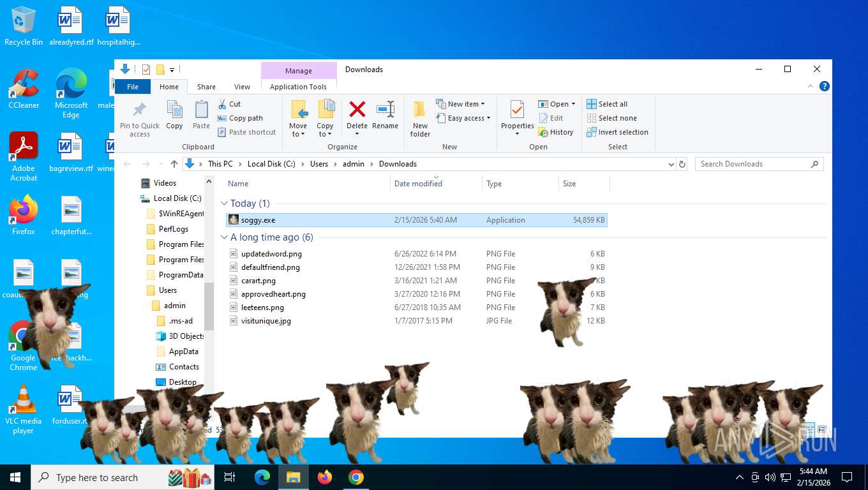Click Select all in ribbon
868x490 pixels.
tap(607, 104)
